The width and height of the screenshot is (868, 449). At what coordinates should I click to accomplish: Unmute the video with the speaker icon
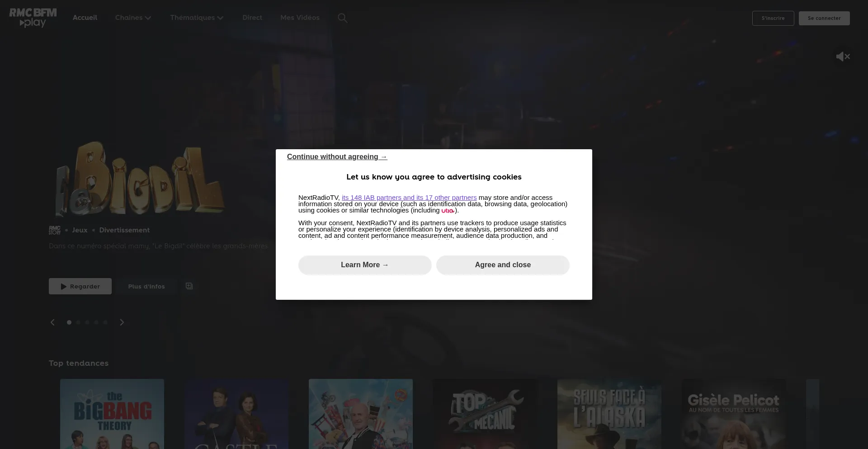tap(843, 57)
